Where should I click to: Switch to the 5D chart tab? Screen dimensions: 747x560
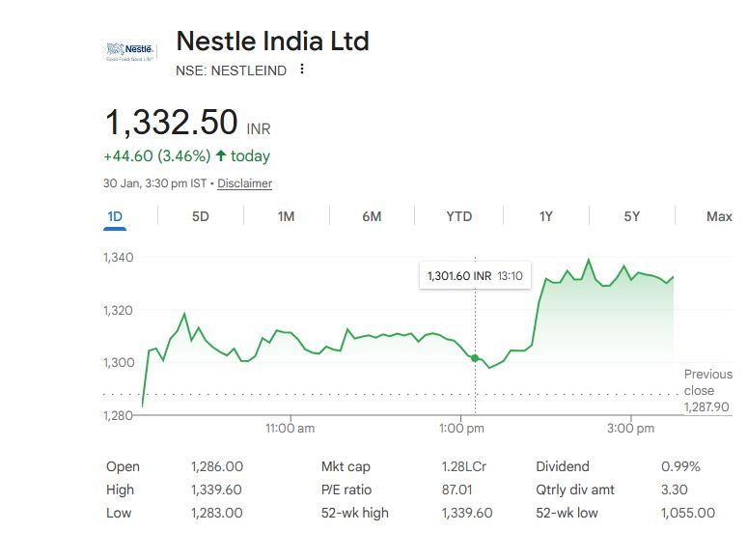(x=200, y=216)
